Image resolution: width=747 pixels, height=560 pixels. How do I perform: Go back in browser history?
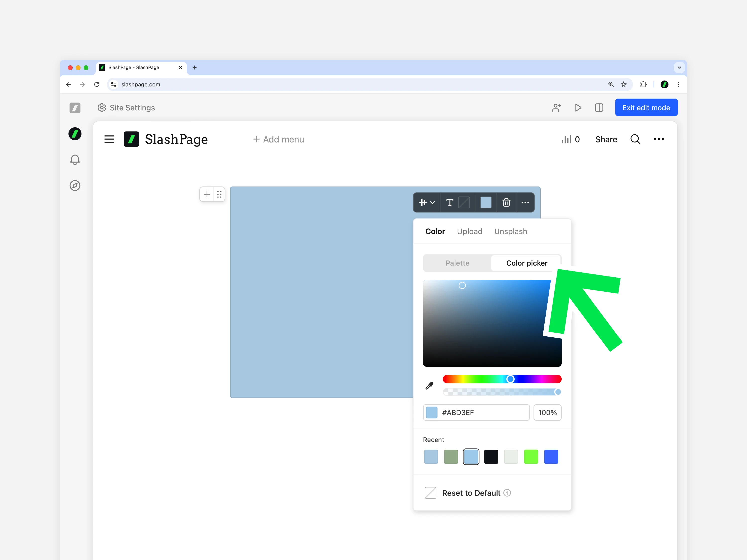click(68, 84)
